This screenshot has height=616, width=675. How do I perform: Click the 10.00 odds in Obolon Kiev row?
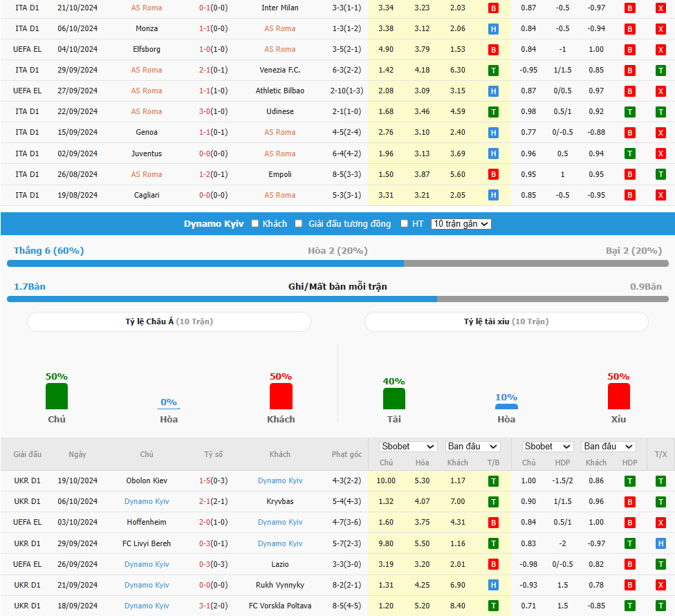coord(386,480)
